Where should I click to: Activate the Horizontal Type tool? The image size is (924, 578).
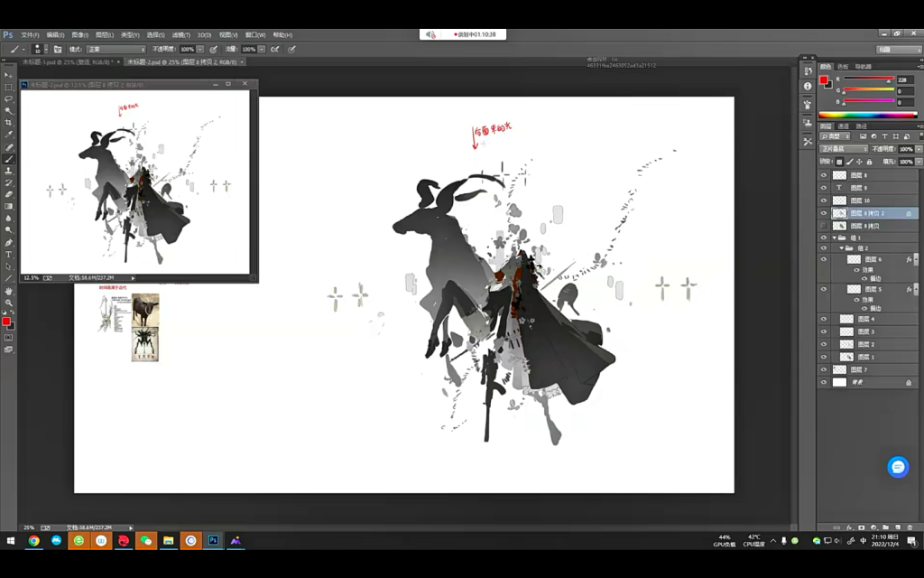point(9,255)
